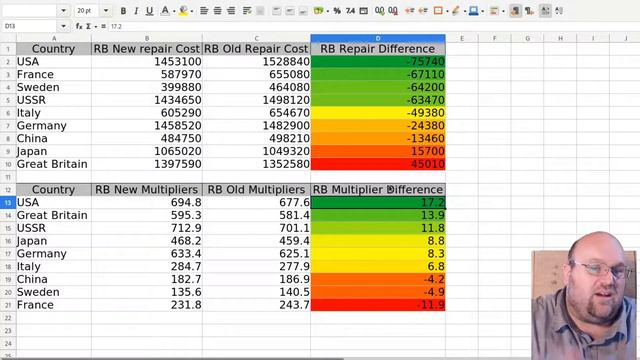This screenshot has width=640, height=360.
Task: Toggle merge and center cells
Action: point(260,11)
